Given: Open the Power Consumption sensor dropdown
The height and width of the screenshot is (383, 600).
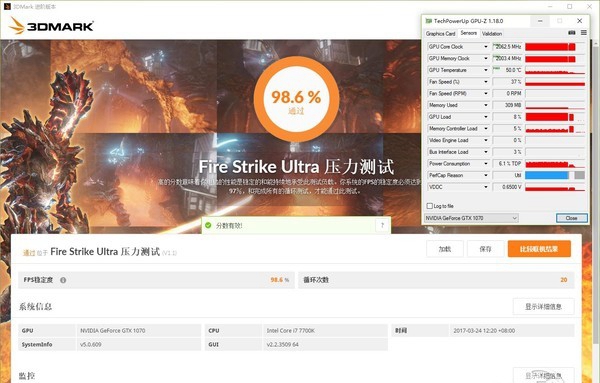Looking at the screenshot, I should click(486, 164).
